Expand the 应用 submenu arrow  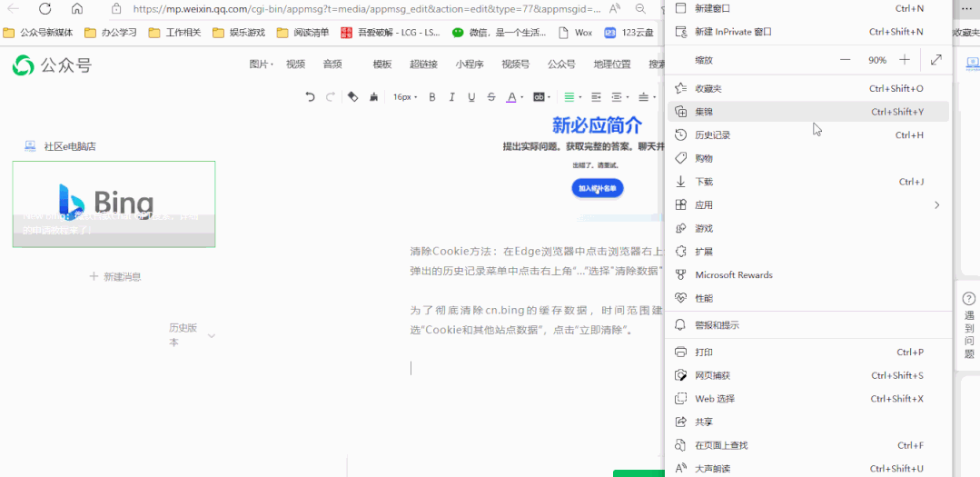[936, 205]
